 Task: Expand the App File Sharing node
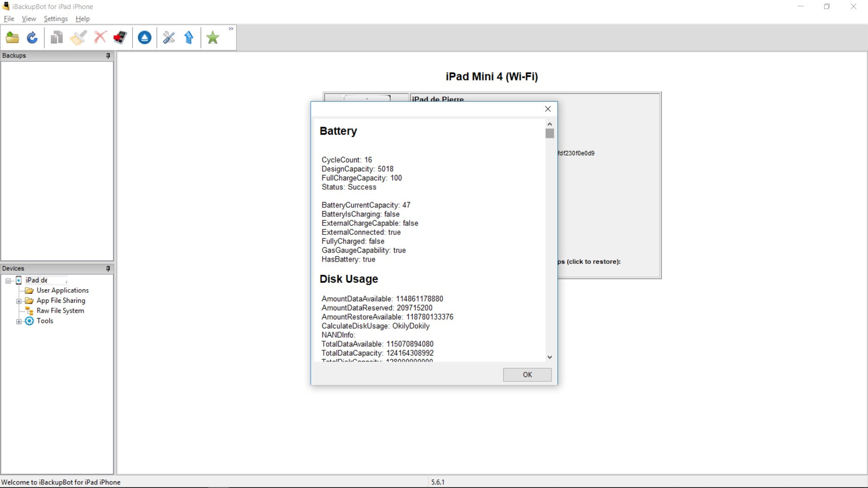point(19,301)
